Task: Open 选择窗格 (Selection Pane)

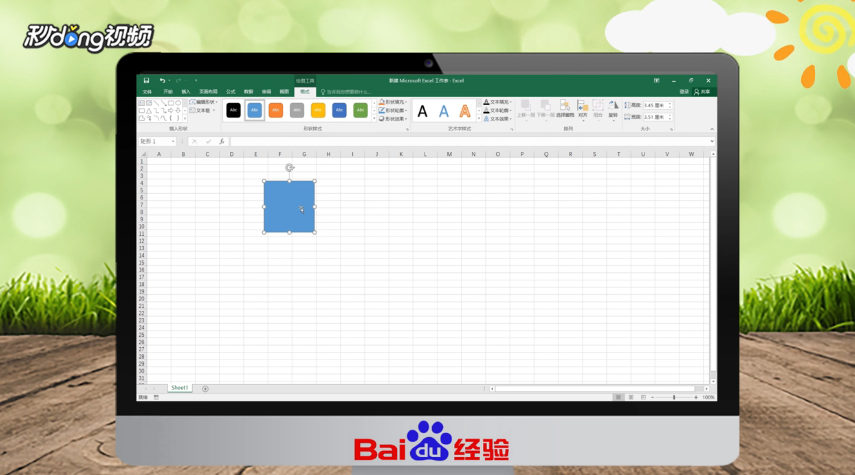Action: coord(565,109)
